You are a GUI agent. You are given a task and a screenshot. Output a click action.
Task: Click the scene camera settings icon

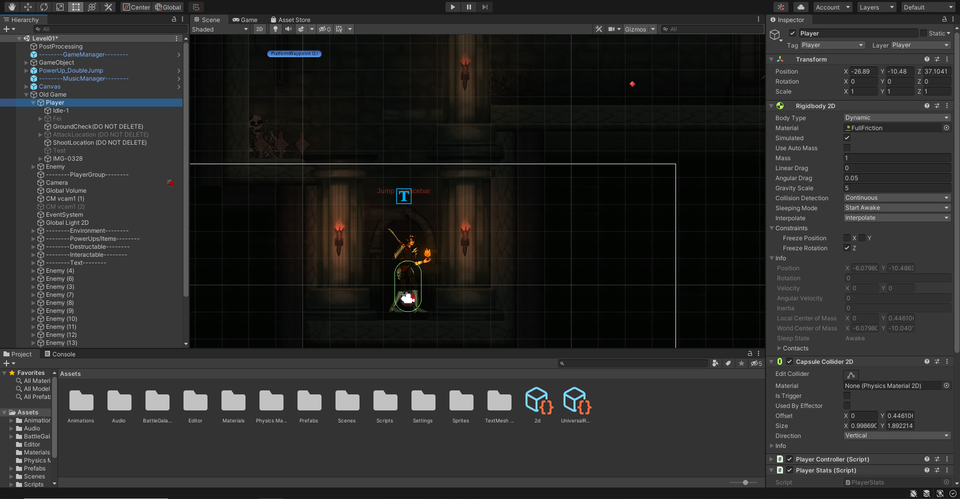611,29
